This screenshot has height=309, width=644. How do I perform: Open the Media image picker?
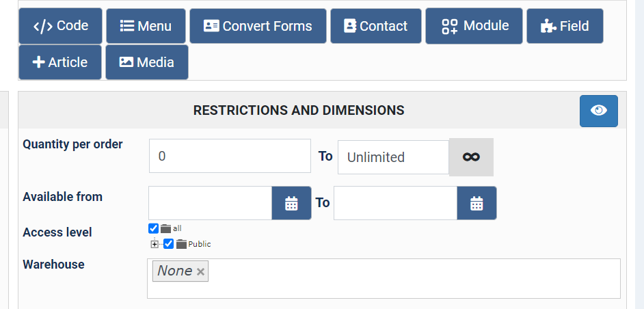pyautogui.click(x=146, y=62)
